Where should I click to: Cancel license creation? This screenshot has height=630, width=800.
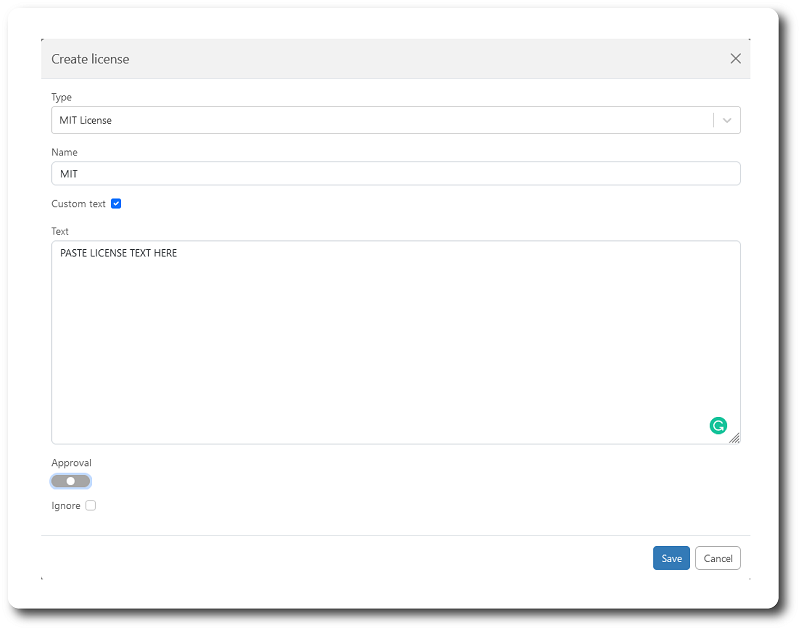717,558
